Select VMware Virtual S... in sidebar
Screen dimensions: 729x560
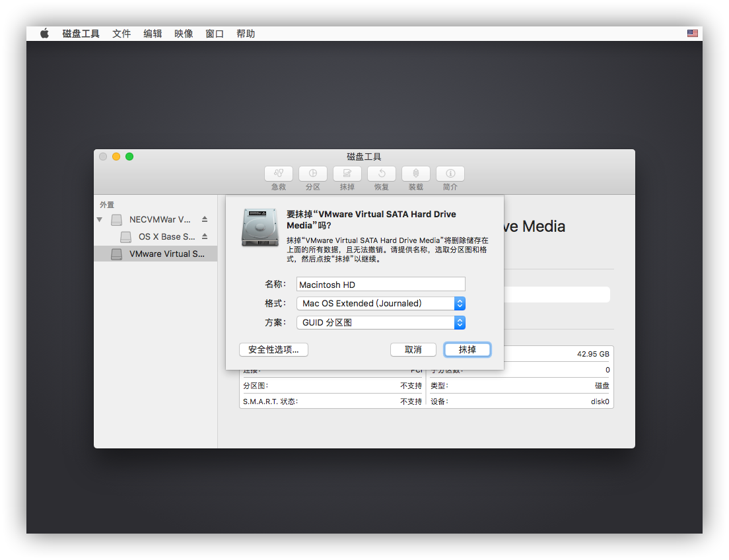coord(156,254)
